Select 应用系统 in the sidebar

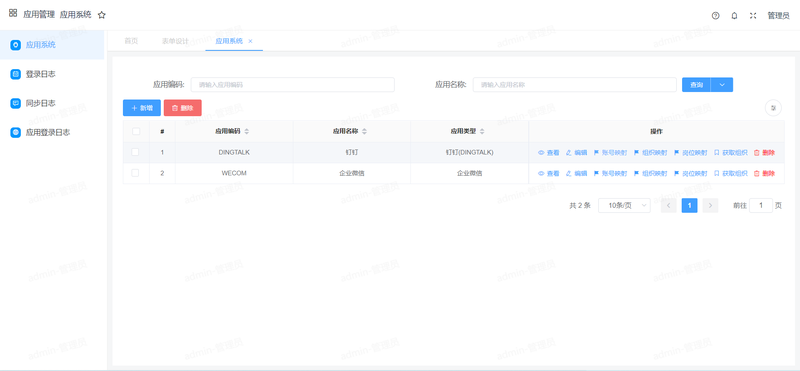pyautogui.click(x=52, y=45)
